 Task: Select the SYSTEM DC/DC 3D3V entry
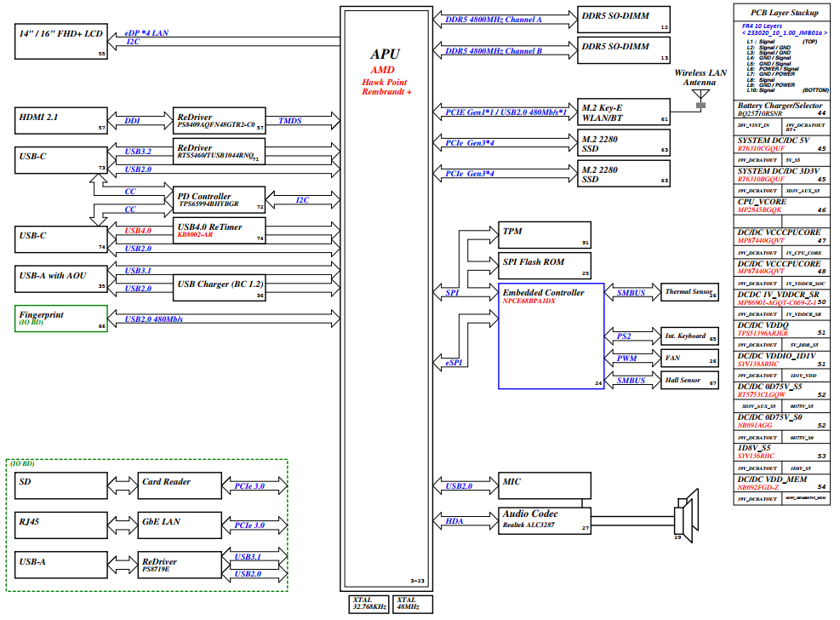(781, 175)
